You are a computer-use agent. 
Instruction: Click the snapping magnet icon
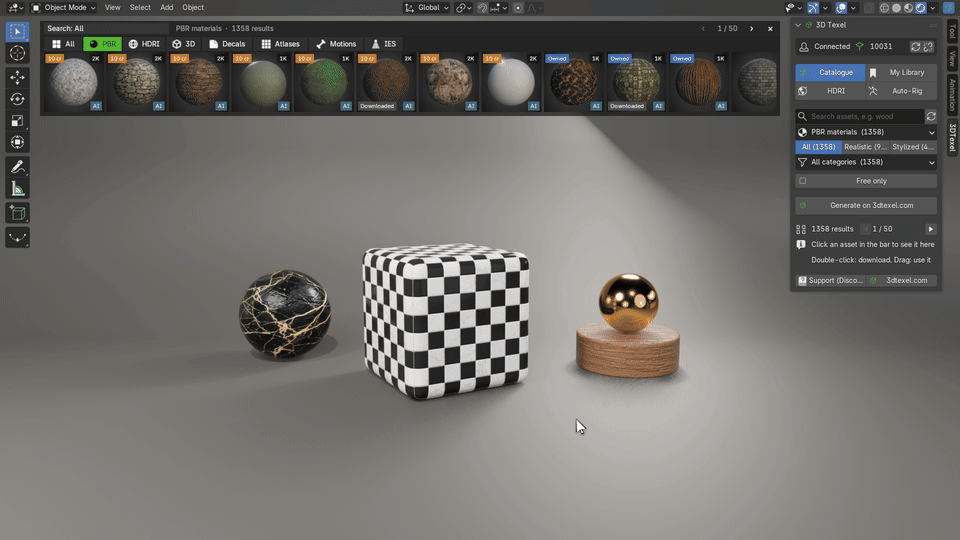(x=483, y=8)
